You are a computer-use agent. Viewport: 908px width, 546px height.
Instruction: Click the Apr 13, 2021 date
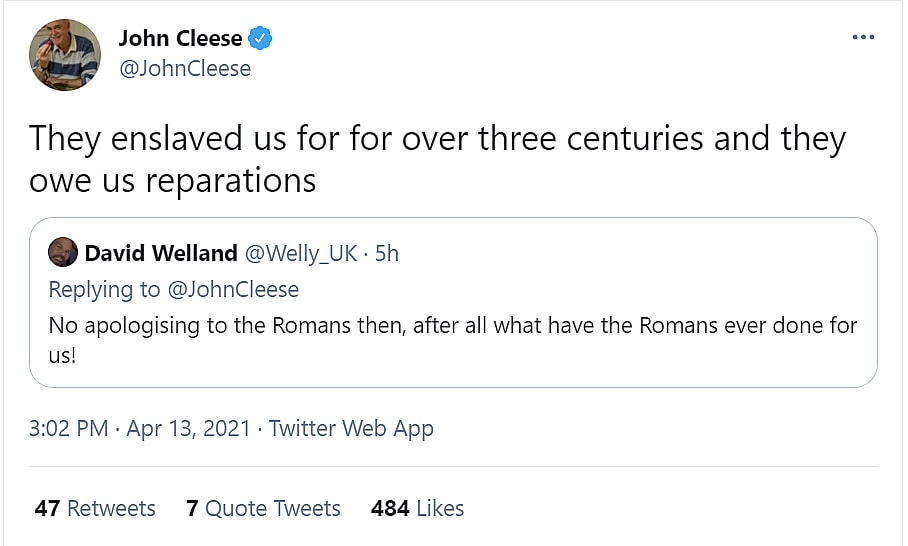[x=187, y=428]
